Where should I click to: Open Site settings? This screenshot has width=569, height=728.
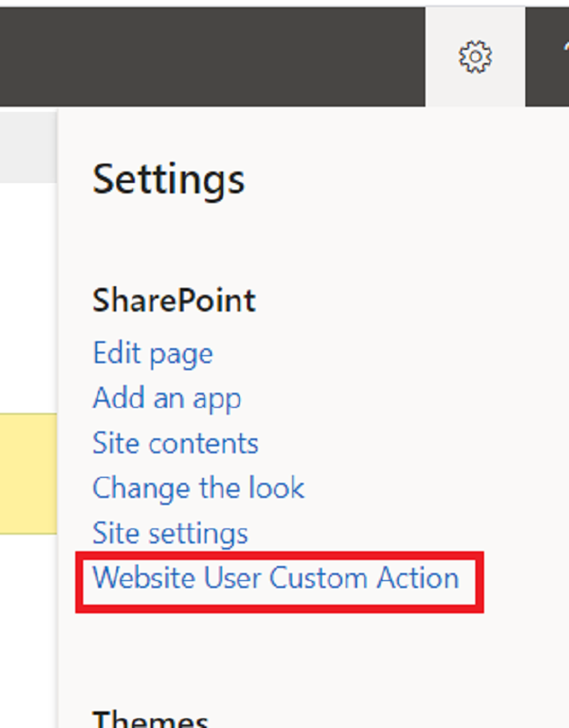tap(170, 534)
